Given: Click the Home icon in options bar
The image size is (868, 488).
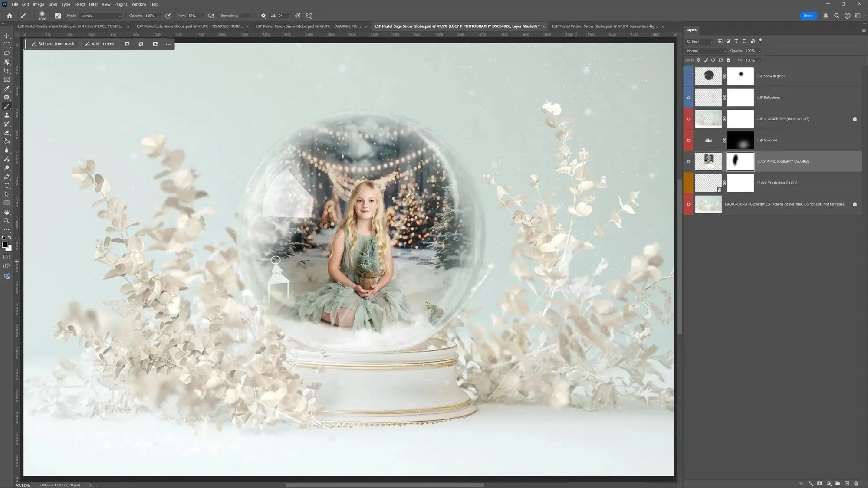Looking at the screenshot, I should pos(10,16).
